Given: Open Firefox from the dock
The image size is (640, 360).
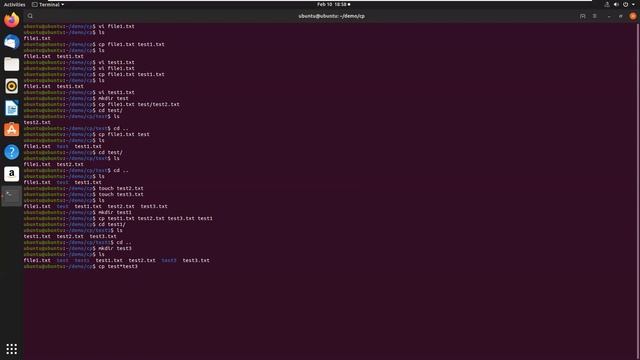Looking at the screenshot, I should click(11, 20).
